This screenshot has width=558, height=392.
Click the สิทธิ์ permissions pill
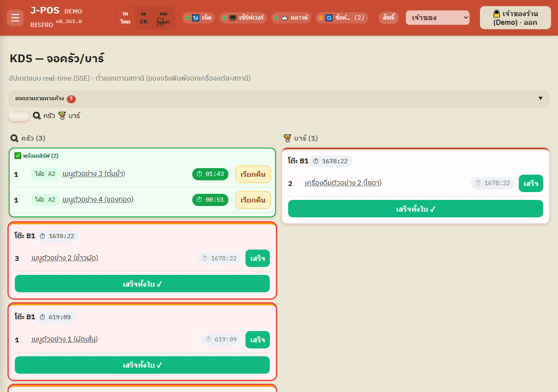point(389,18)
